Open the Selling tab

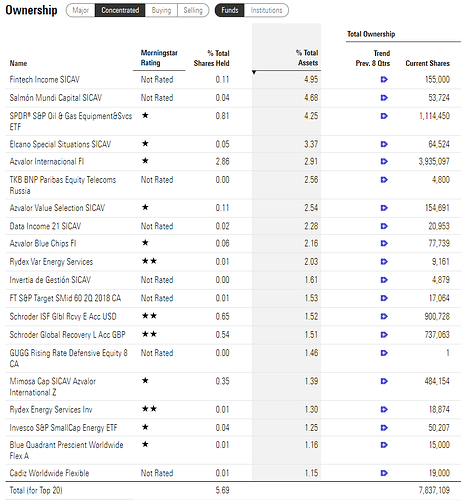pos(193,10)
